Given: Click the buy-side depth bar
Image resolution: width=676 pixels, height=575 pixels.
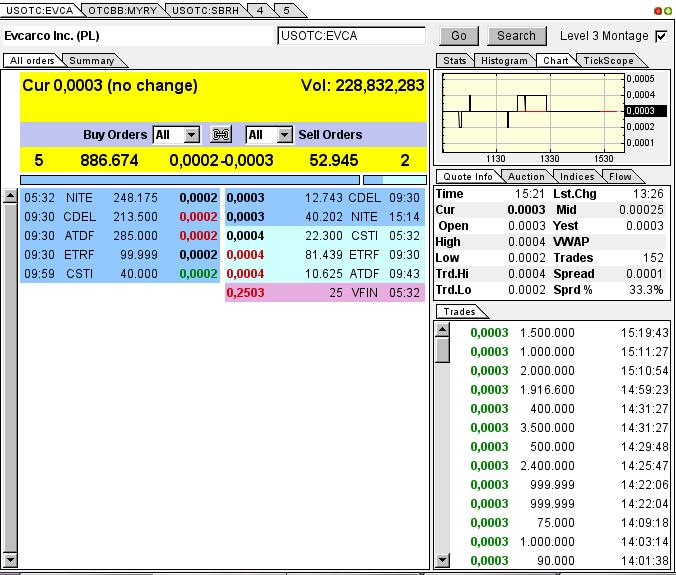Looking at the screenshot, I should click(190, 180).
